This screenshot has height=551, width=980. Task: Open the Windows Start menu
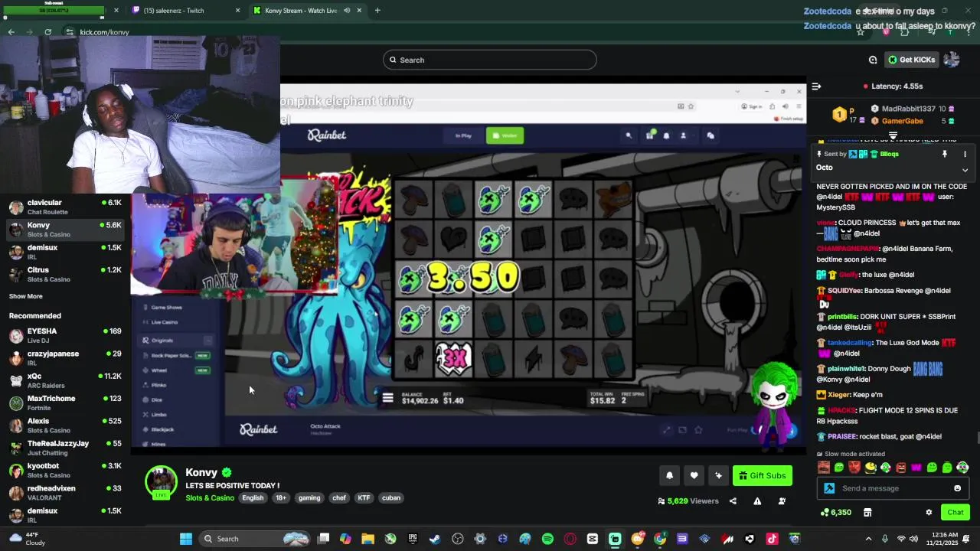point(185,539)
